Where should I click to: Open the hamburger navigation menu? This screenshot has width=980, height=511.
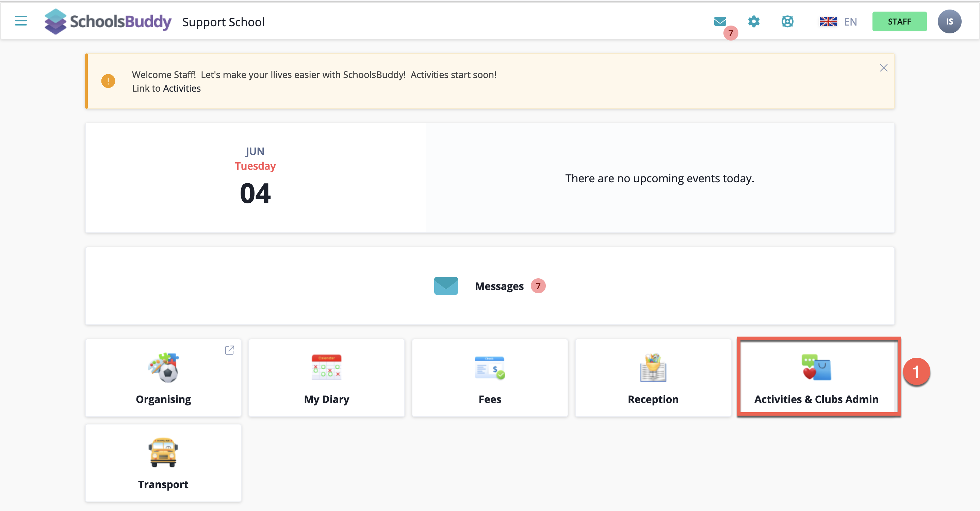pos(20,21)
